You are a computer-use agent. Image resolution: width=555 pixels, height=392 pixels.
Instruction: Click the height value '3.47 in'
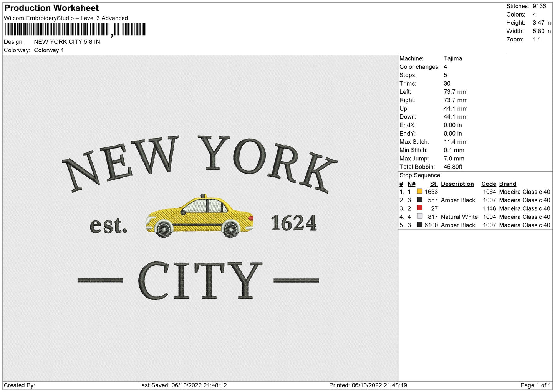[x=542, y=23]
